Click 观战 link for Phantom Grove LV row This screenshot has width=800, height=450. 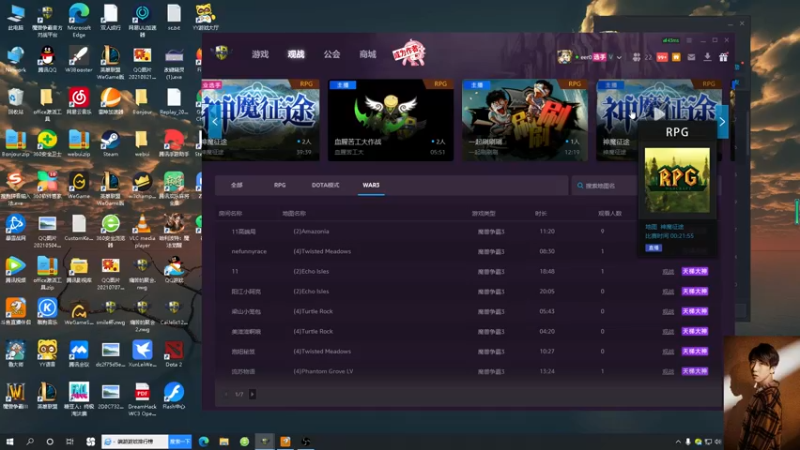point(668,371)
